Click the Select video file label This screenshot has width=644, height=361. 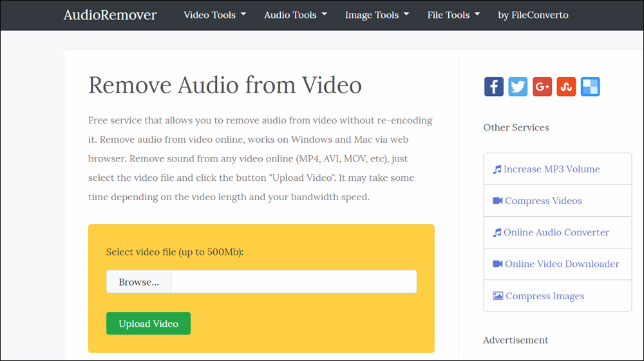coord(175,252)
